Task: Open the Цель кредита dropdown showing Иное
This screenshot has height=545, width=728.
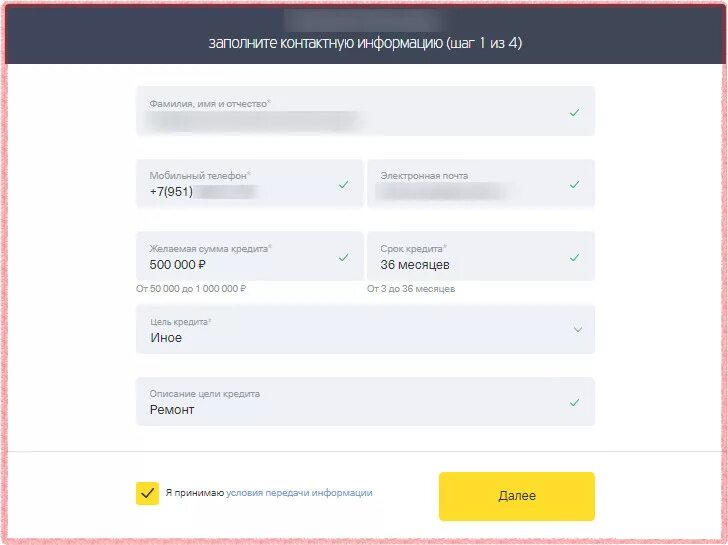Action: tap(365, 329)
